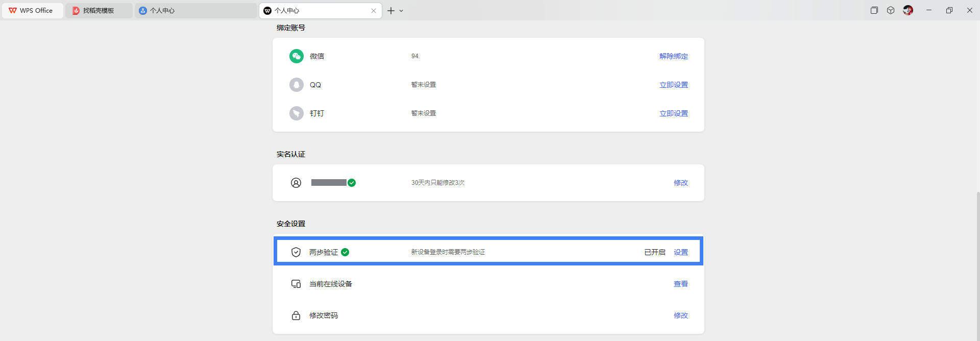The width and height of the screenshot is (980, 341).
Task: Restore down the WPS window
Action: tap(949, 10)
